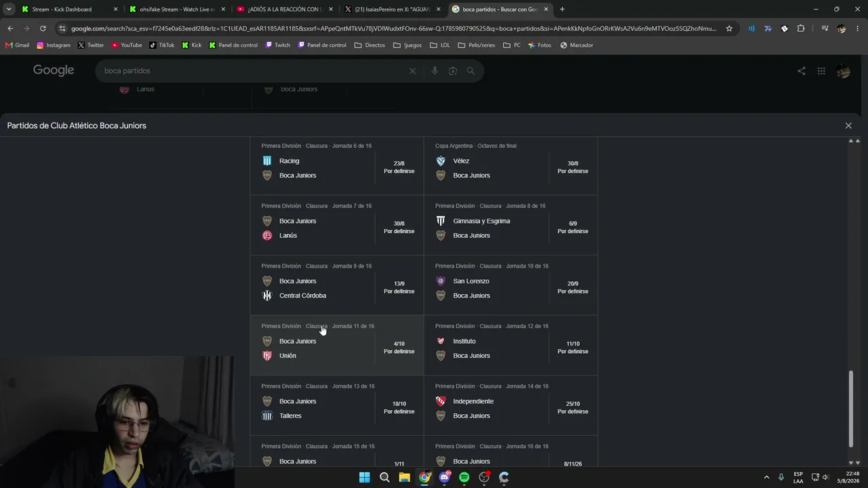Open the Chrome extensions menu
The image size is (868, 488).
coord(801,28)
